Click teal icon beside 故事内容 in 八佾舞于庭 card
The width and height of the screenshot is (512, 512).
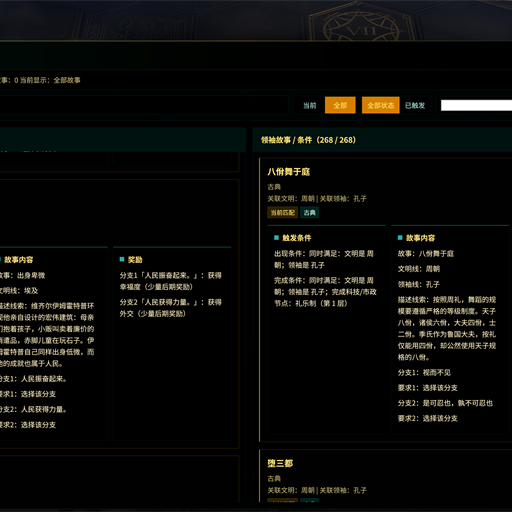pyautogui.click(x=400, y=238)
